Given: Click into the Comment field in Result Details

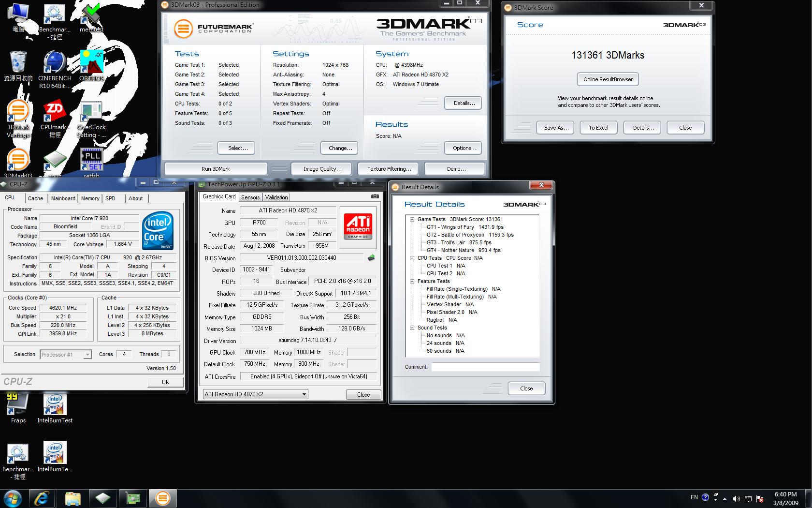Looking at the screenshot, I should coord(485,367).
